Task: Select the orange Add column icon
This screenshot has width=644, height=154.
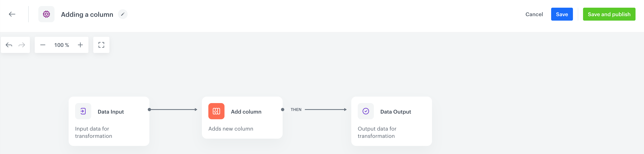Action: [216, 111]
